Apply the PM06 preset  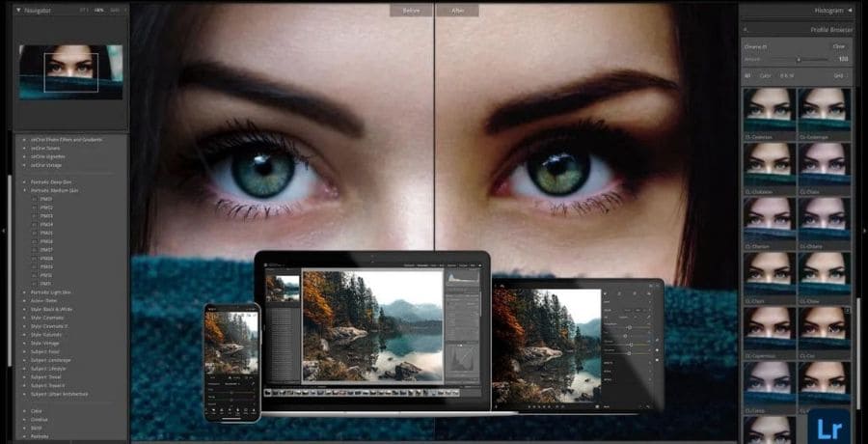pyautogui.click(x=46, y=241)
